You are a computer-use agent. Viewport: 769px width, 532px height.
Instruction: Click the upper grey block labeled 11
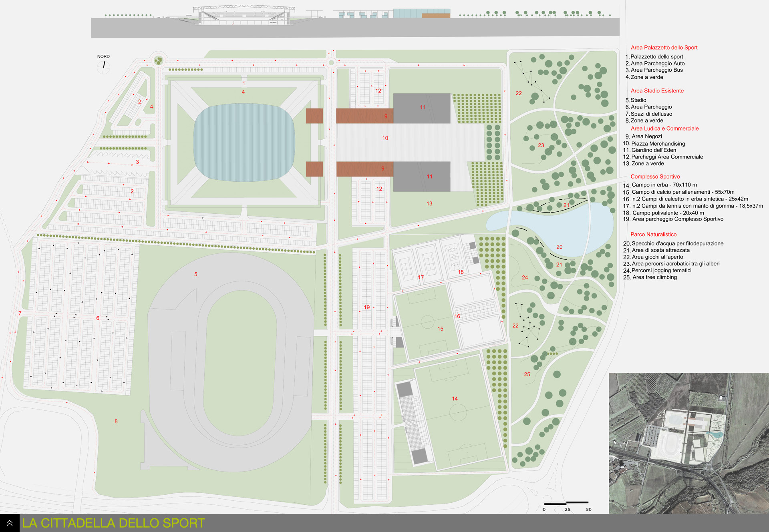[422, 108]
